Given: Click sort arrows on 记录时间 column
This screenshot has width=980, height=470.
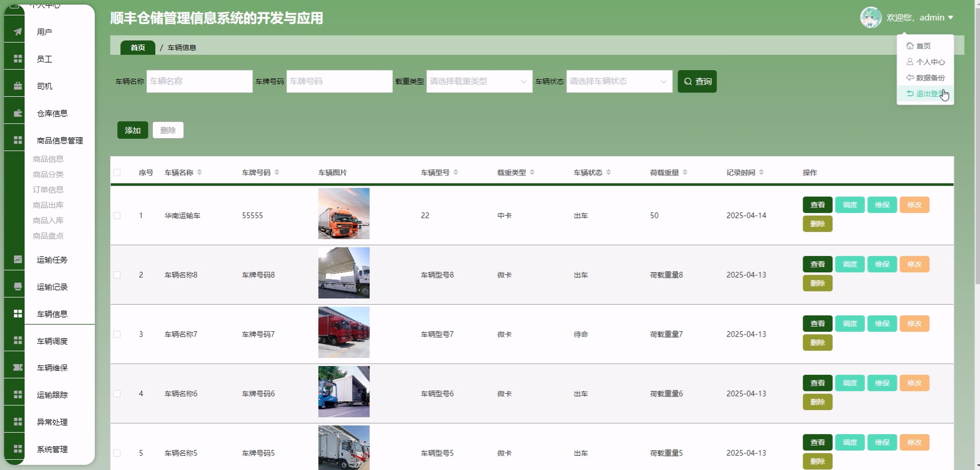Looking at the screenshot, I should (x=761, y=172).
